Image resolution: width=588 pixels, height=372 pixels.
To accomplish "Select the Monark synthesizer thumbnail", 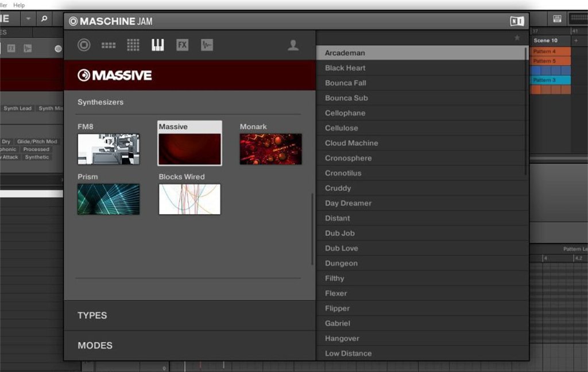I will (x=270, y=149).
